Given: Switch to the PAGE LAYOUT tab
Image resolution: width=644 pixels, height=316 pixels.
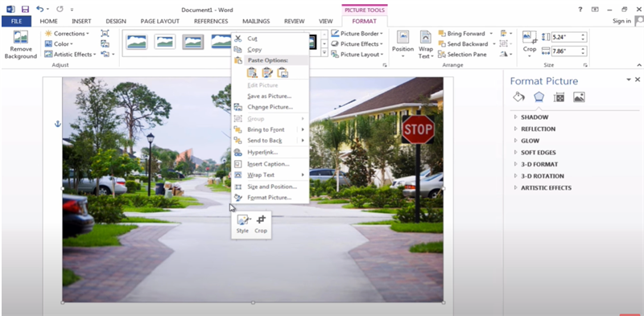Looking at the screenshot, I should click(x=159, y=22).
